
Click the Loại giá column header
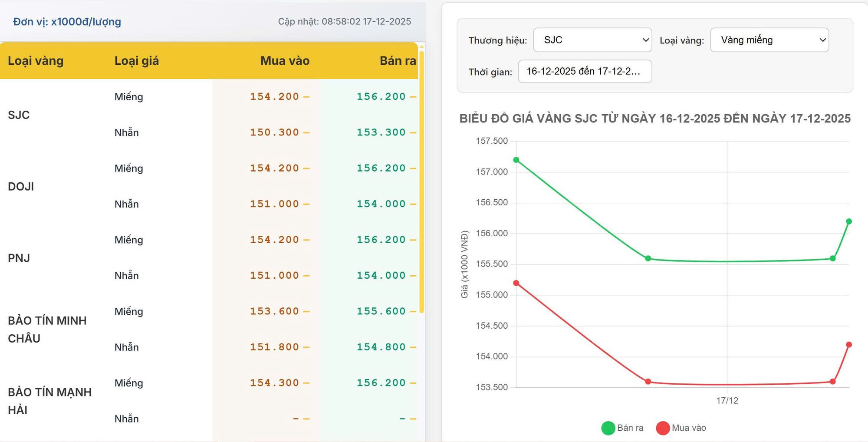click(x=136, y=61)
